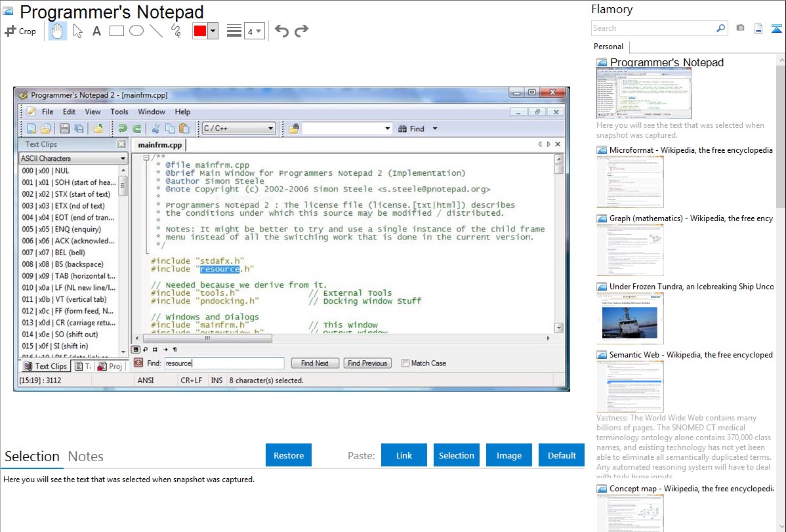Click the New file toolbar icon
This screenshot has height=532, width=786.
pyautogui.click(x=31, y=129)
